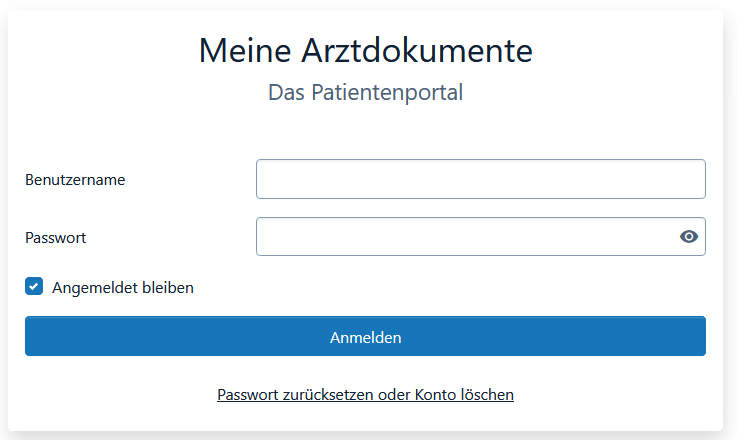Open Passwort zurücksetzen oder Konto löschen link
Image resolution: width=737 pixels, height=440 pixels.
365,395
